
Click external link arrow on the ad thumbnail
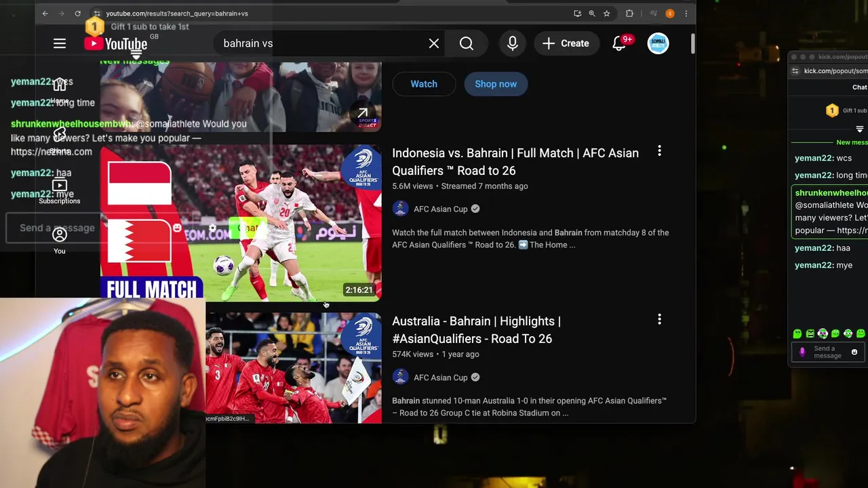[x=363, y=114]
